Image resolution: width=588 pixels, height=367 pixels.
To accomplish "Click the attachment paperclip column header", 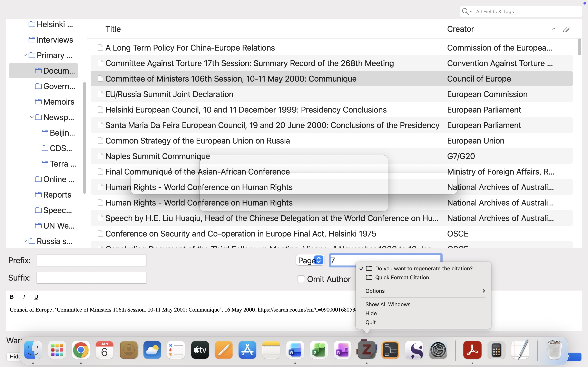I will pyautogui.click(x=566, y=29).
